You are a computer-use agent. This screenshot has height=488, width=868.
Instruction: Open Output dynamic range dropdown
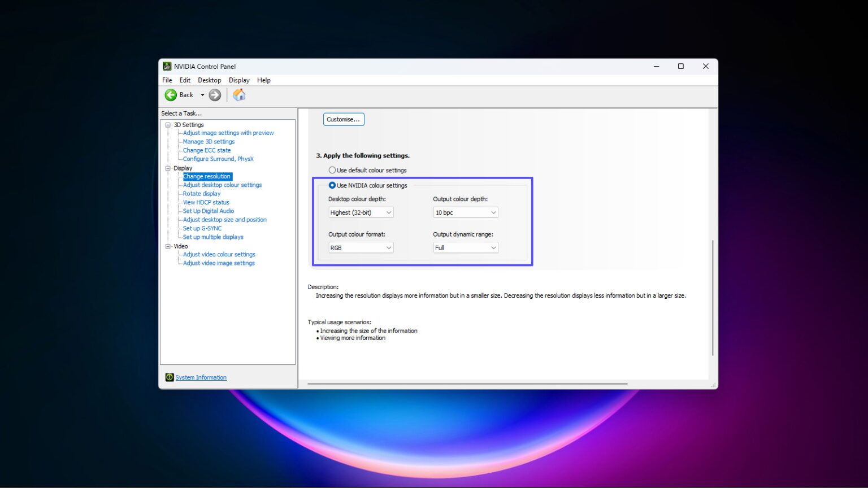[x=465, y=247]
